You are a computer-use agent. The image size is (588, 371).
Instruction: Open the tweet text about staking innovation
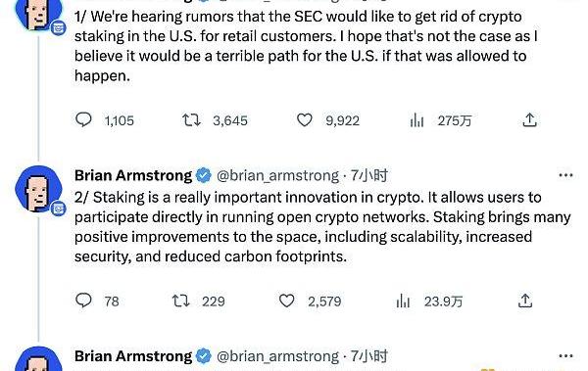click(322, 227)
